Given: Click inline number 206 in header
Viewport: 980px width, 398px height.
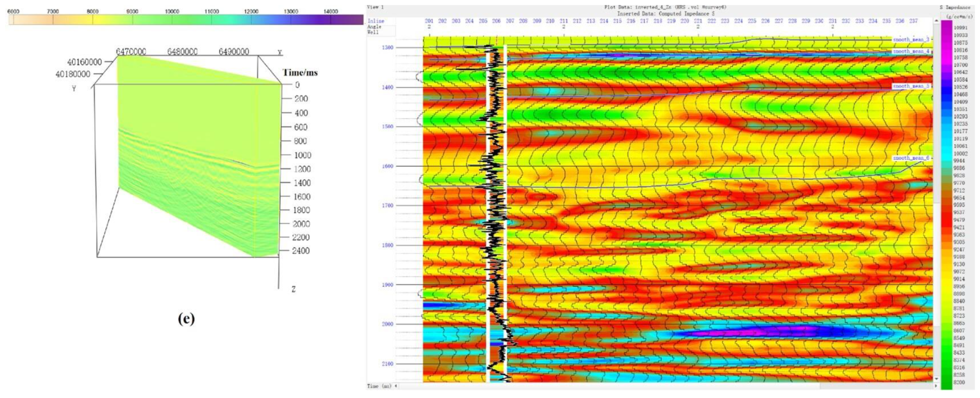Looking at the screenshot, I should 496,21.
